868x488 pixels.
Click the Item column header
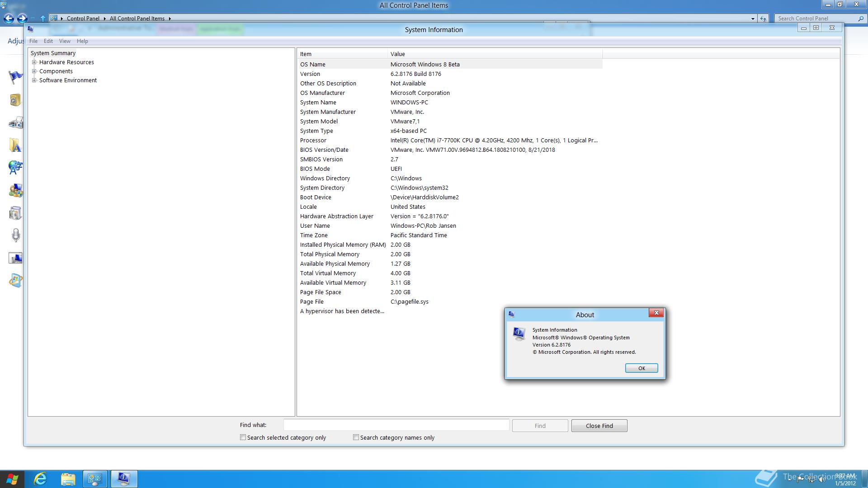[x=343, y=54]
